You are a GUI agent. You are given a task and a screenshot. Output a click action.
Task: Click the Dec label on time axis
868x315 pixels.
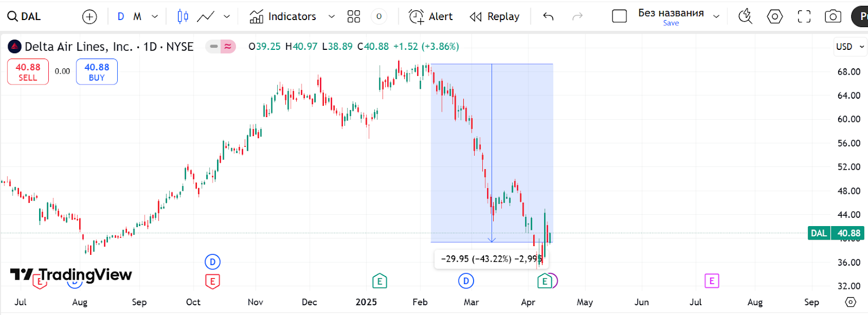(x=309, y=302)
